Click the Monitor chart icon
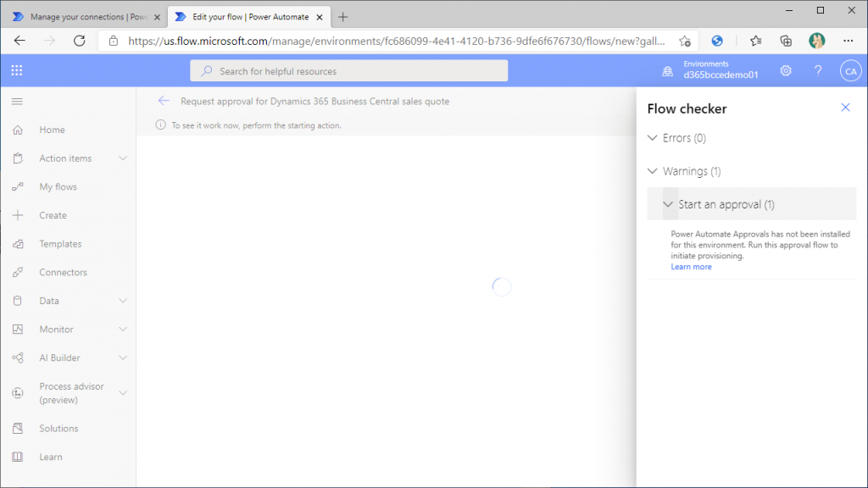868x488 pixels. 18,330
